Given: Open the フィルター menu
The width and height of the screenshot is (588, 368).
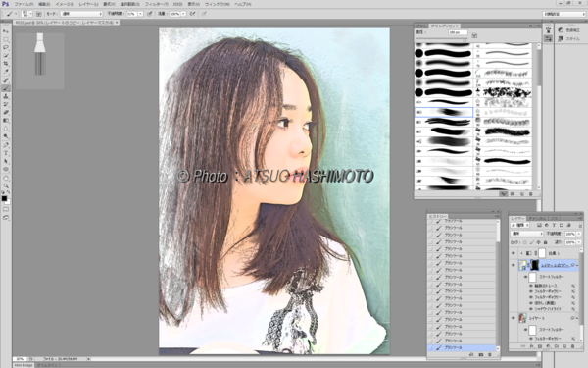Looking at the screenshot, I should pos(157,4).
